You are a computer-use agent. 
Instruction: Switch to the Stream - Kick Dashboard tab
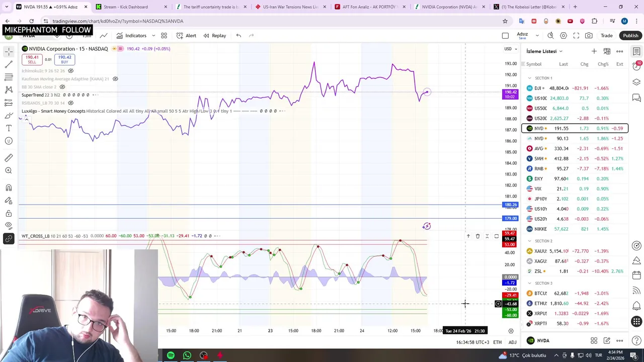[x=131, y=7]
